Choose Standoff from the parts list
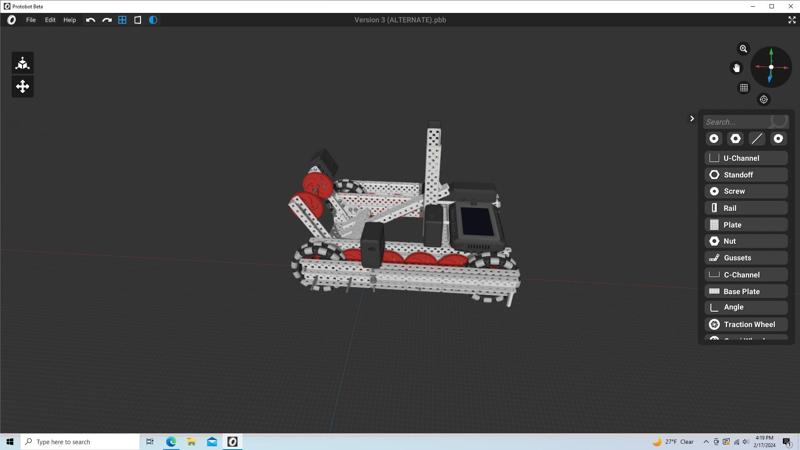800x450 pixels. 746,174
